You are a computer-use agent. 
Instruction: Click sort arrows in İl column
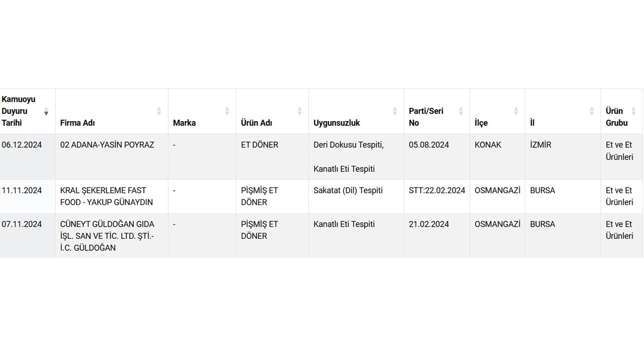tap(592, 111)
